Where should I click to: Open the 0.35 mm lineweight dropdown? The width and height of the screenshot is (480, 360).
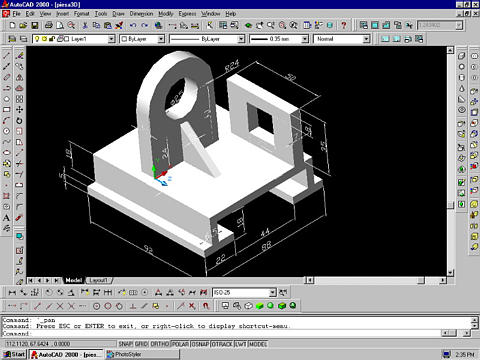pyautogui.click(x=305, y=39)
